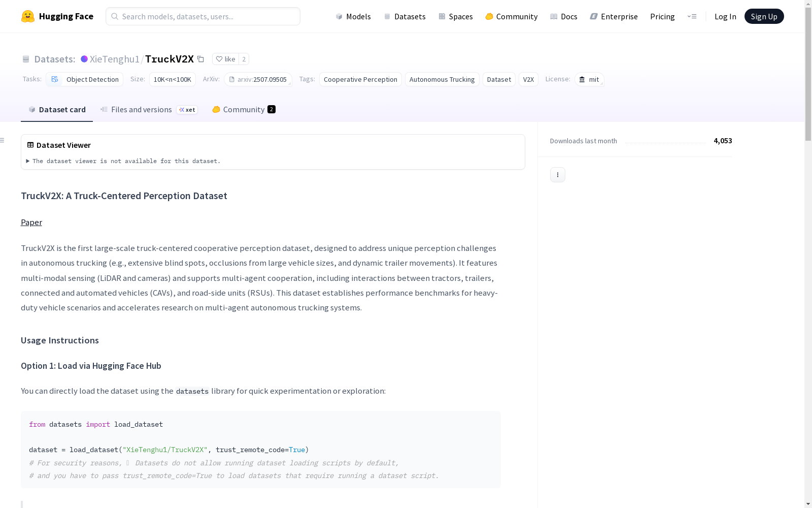
Task: Click the xet badge on Files tab
Action: [x=187, y=110]
